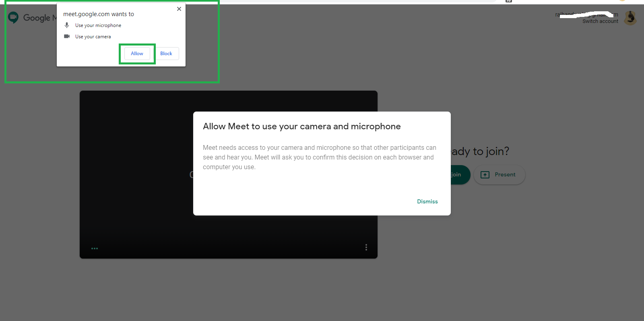This screenshot has height=321, width=644.
Task: Click the Dismiss button in the dialog
Action: coord(427,201)
